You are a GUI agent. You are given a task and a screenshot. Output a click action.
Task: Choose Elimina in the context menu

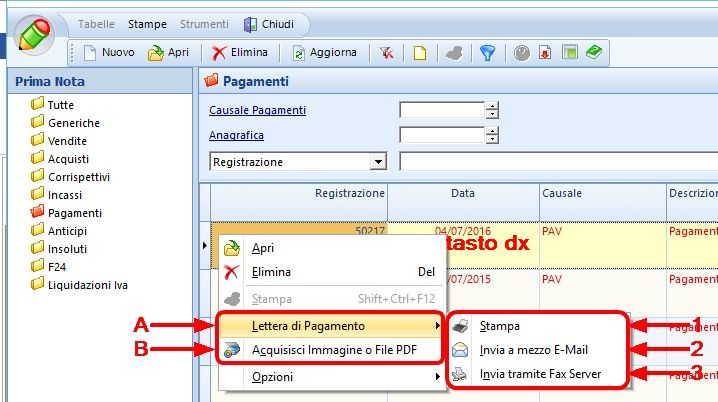332,272
